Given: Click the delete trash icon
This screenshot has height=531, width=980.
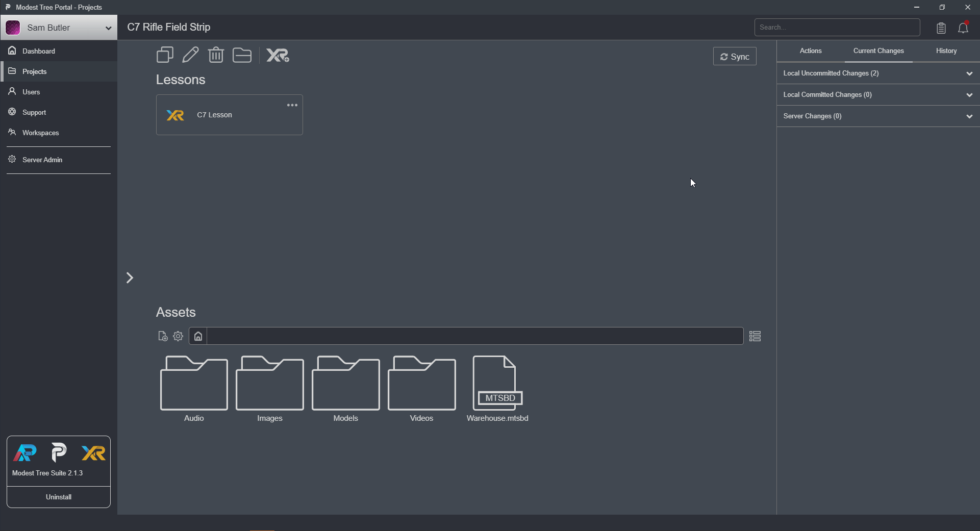Looking at the screenshot, I should (x=216, y=55).
